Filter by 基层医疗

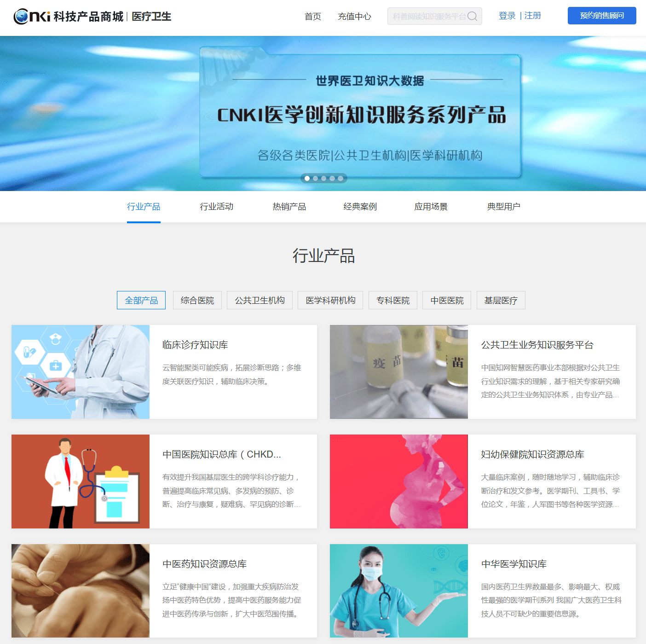(x=501, y=300)
